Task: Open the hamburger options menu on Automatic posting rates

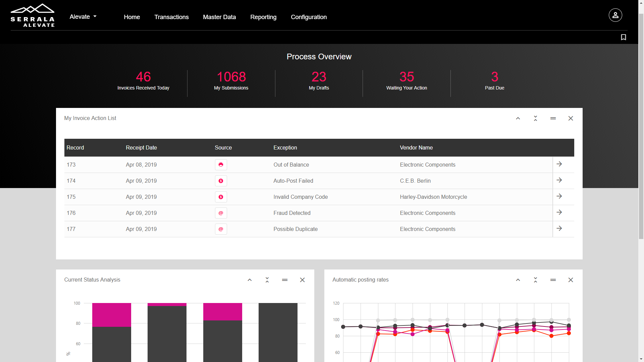Action: [553, 280]
